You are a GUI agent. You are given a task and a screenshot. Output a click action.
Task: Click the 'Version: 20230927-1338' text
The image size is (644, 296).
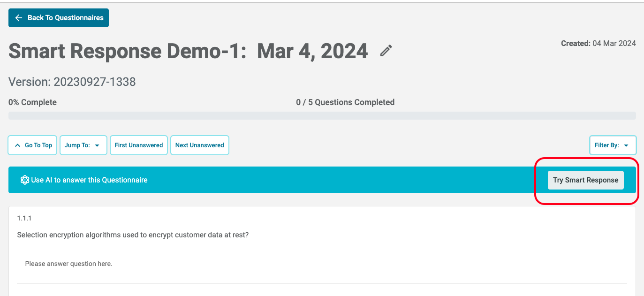coord(72,82)
